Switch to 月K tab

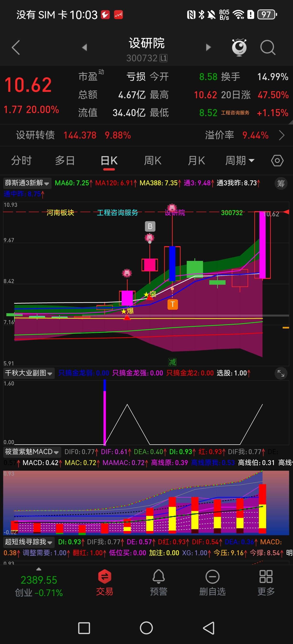point(197,161)
